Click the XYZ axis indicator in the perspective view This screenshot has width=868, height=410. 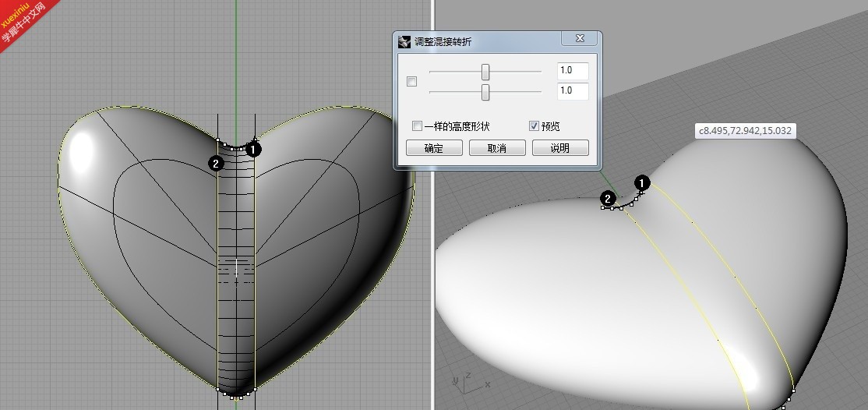tap(470, 383)
